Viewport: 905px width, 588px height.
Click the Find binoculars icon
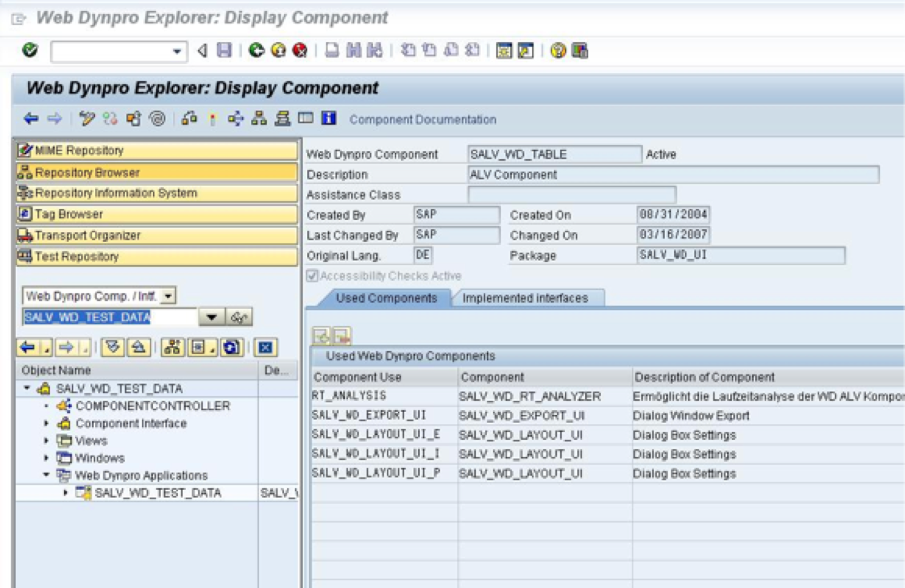pos(355,51)
